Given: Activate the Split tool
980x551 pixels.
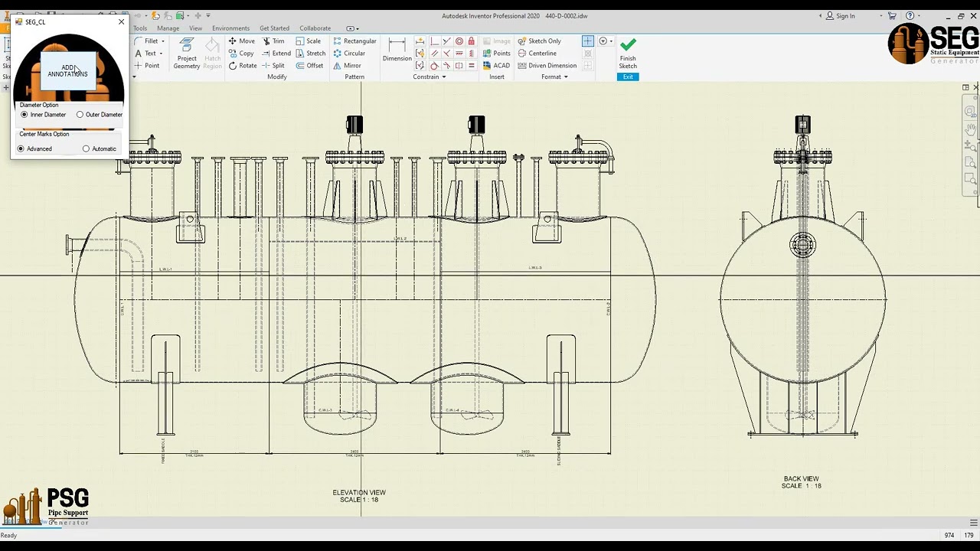Looking at the screenshot, I should [273, 66].
